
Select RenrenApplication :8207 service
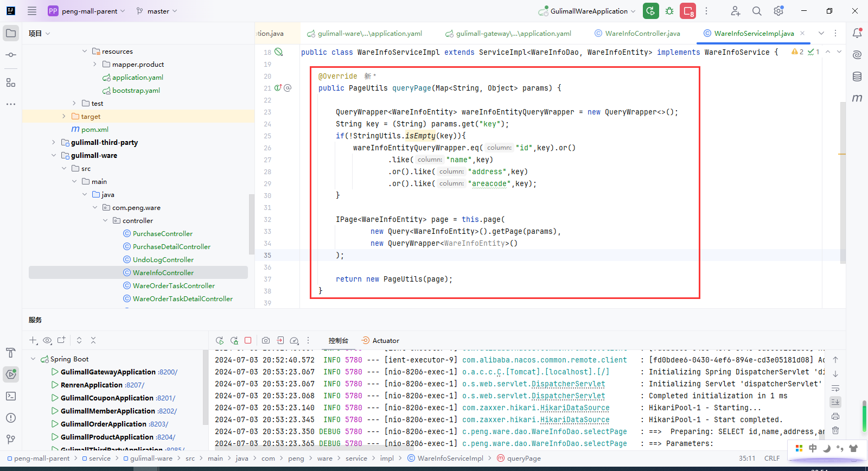point(103,385)
